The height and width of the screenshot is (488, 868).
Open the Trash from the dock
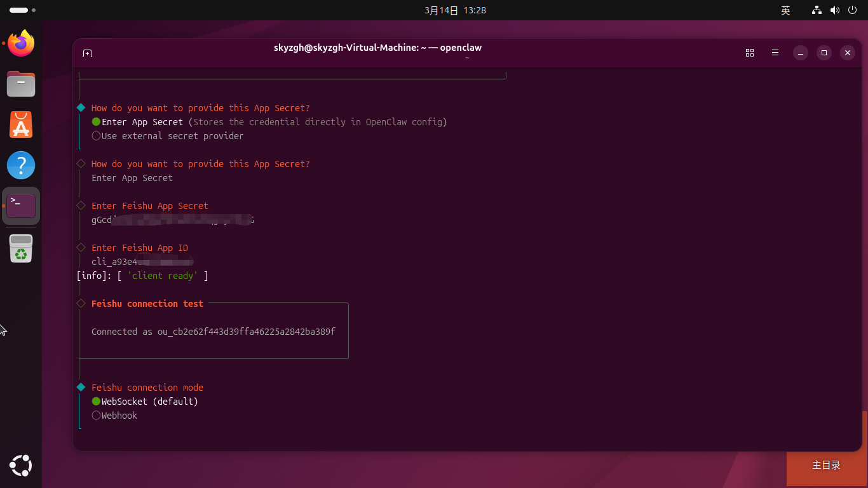tap(21, 248)
